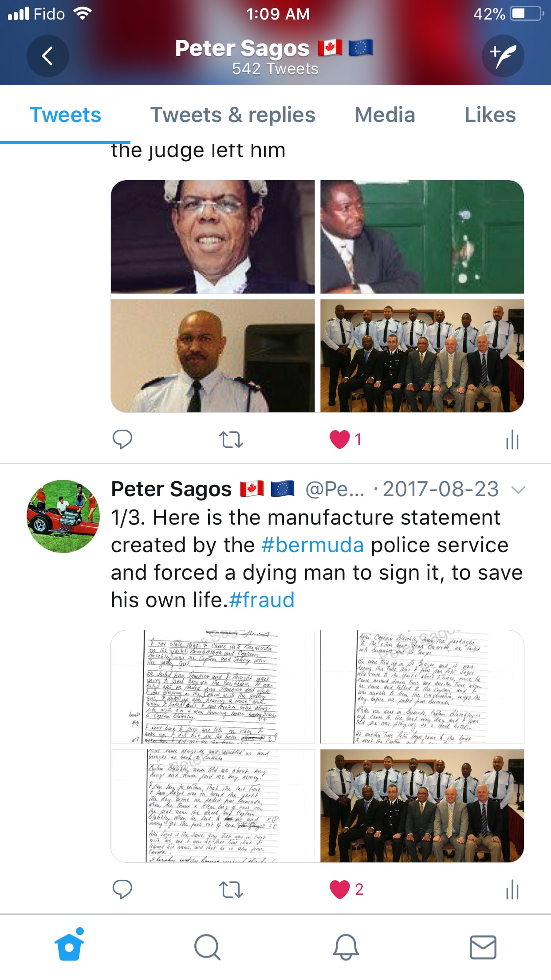551x980 pixels.
Task: Open the #fraud hashtag link
Action: (x=262, y=600)
